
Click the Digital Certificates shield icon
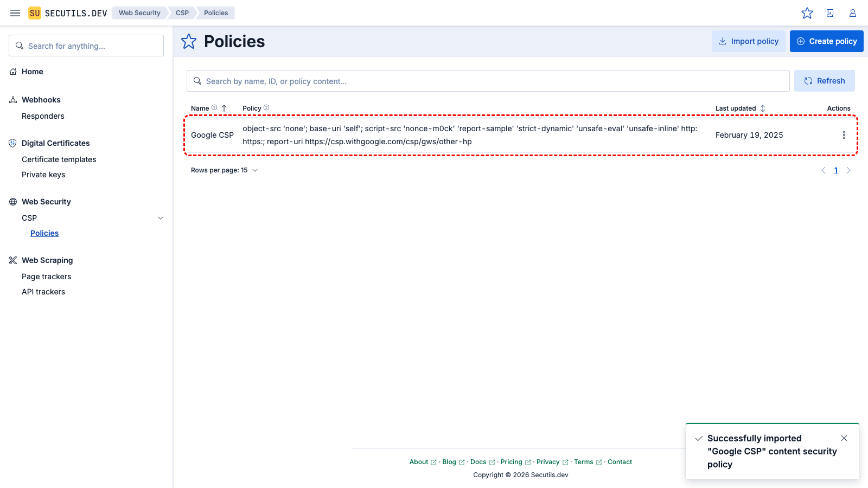point(12,143)
